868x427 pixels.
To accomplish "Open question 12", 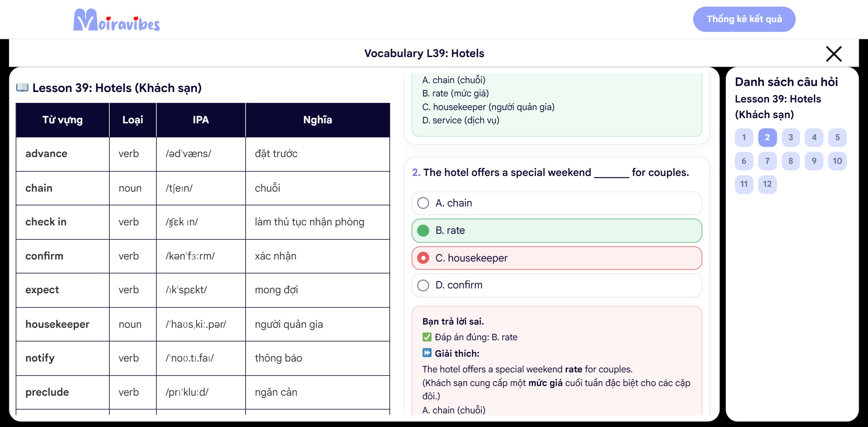I will point(768,184).
